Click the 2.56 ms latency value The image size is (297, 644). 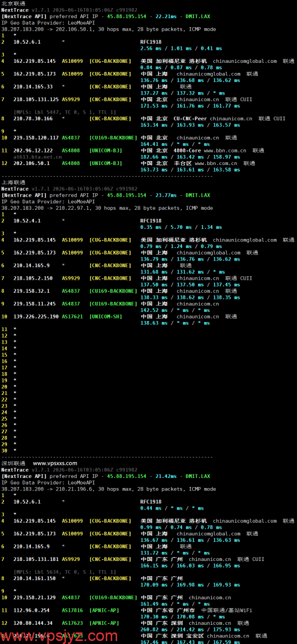point(151,49)
